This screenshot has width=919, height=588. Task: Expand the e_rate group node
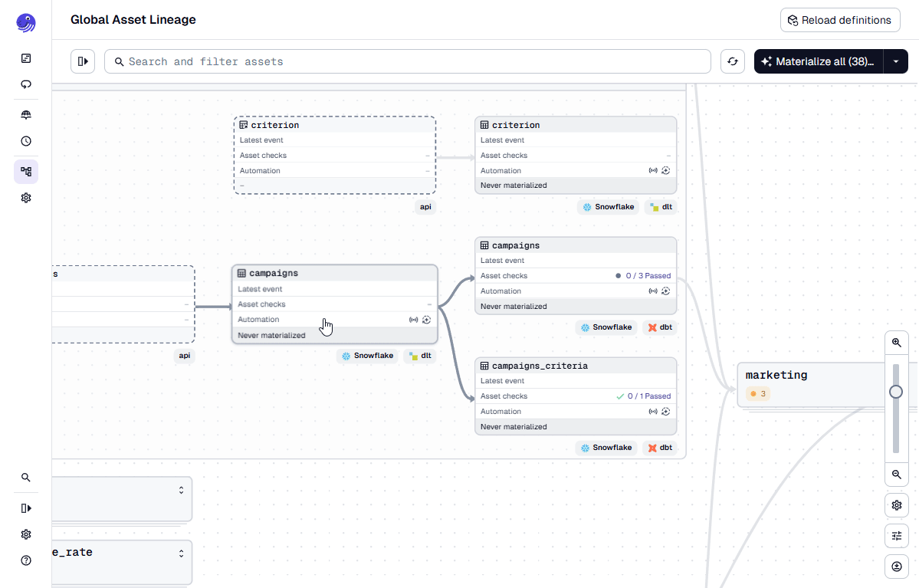coord(182,554)
